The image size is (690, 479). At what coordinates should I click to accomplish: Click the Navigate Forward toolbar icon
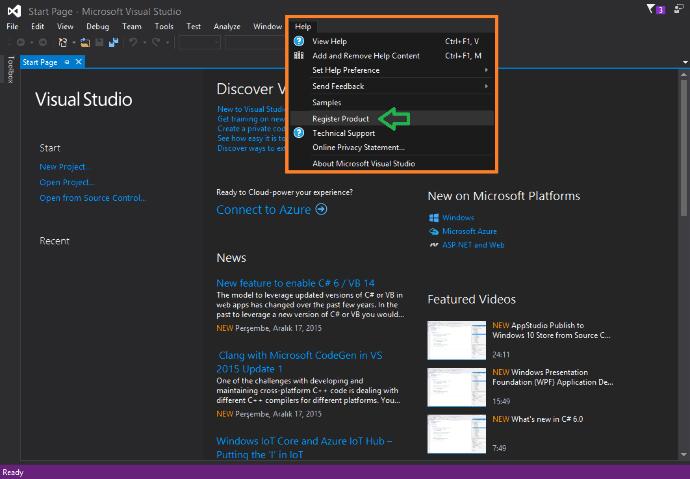pyautogui.click(x=43, y=42)
